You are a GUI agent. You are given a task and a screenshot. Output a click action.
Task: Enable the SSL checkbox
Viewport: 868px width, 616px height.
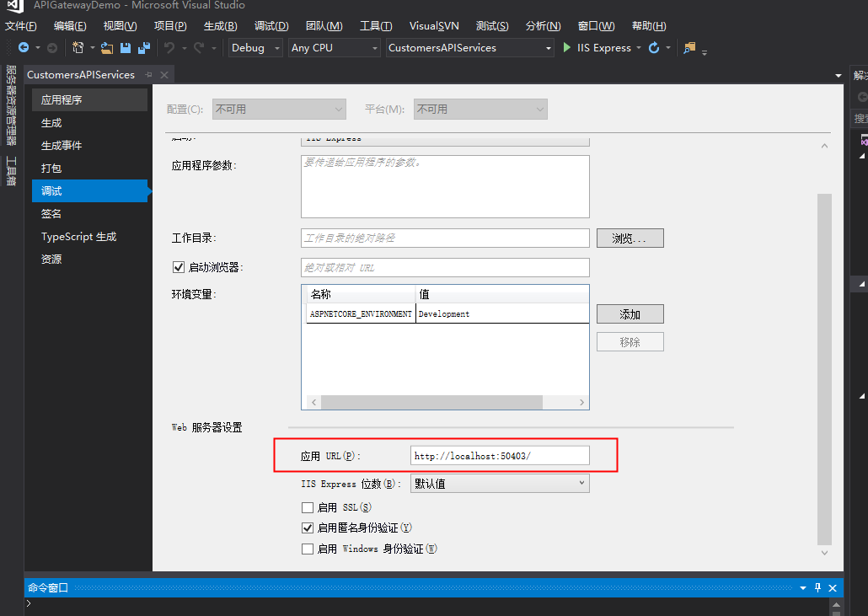(x=308, y=507)
